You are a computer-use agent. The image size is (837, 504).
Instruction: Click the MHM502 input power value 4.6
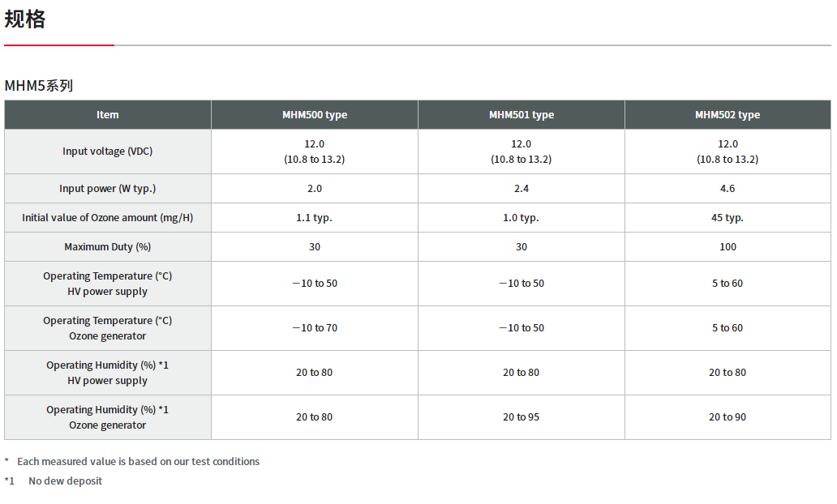click(x=728, y=189)
